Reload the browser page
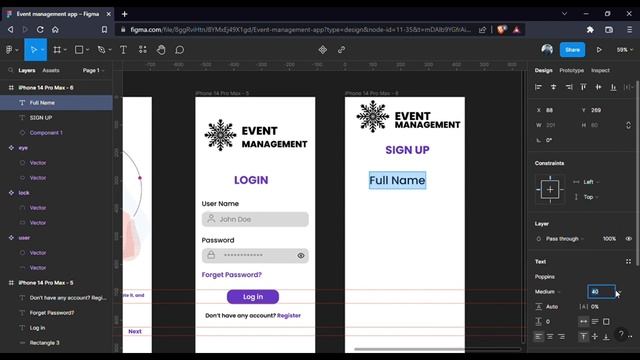Image resolution: width=640 pixels, height=360 pixels. [40, 29]
